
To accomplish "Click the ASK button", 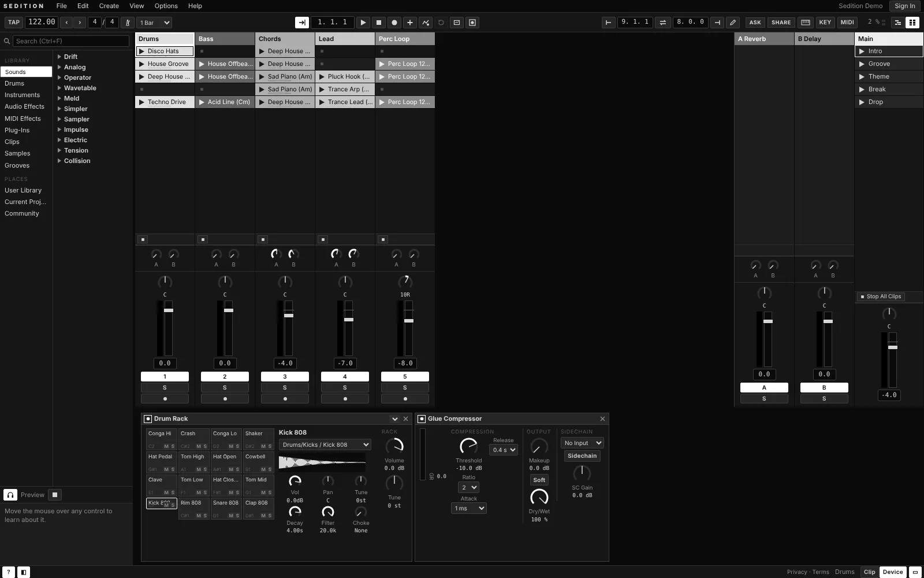I will tap(755, 23).
